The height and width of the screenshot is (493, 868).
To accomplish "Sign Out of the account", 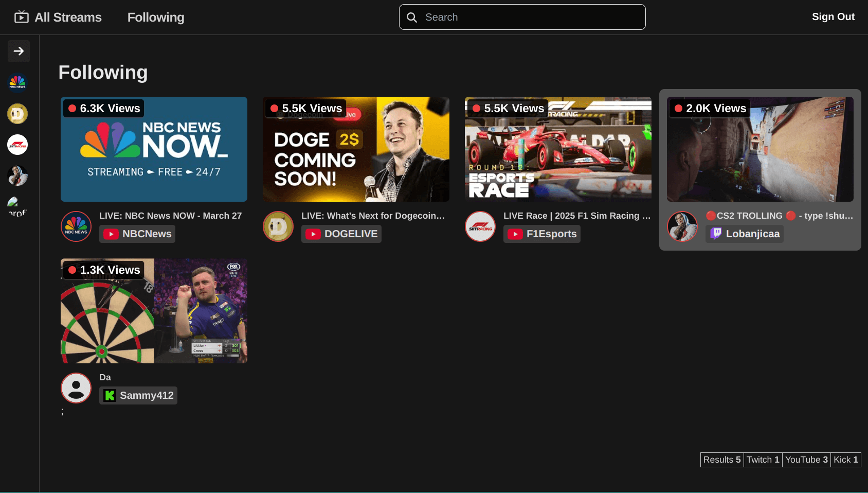I will (833, 16).
